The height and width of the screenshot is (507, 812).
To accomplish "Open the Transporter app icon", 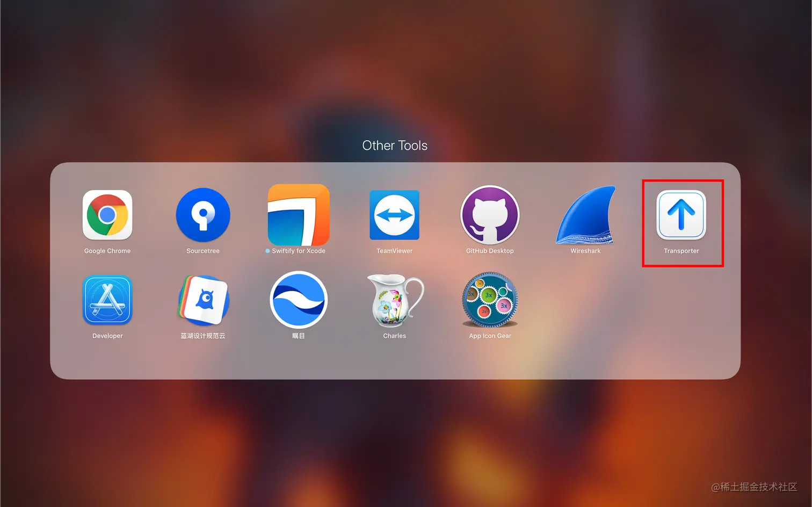I will coord(681,215).
